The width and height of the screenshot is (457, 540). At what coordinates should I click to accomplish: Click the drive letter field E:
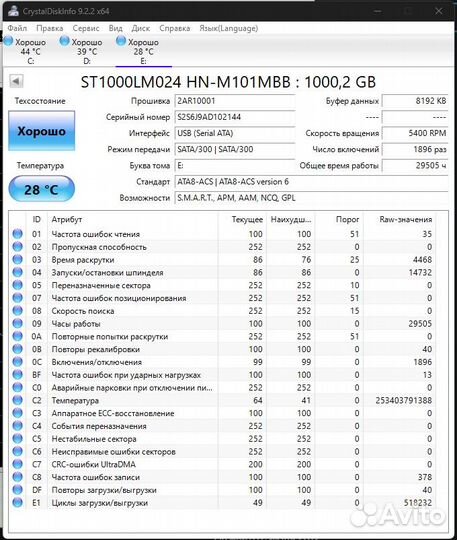pos(235,166)
